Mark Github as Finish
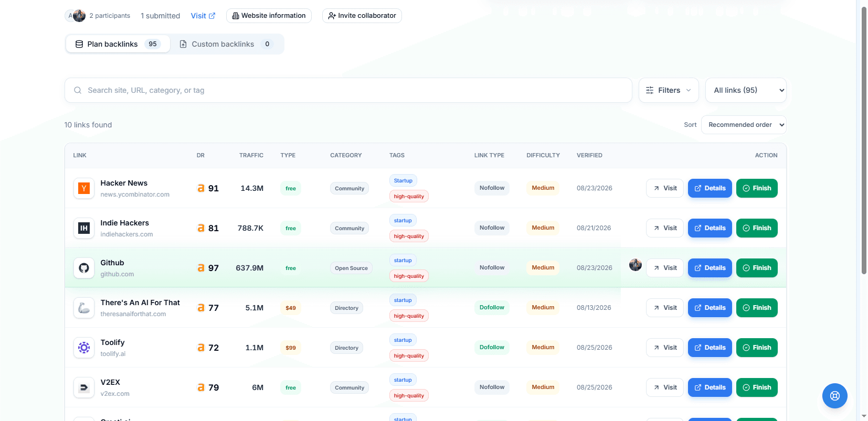The image size is (868, 421). click(x=757, y=268)
